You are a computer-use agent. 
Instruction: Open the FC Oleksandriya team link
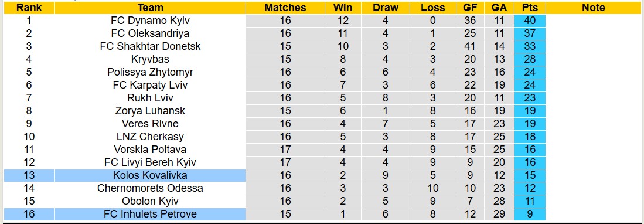151,33
